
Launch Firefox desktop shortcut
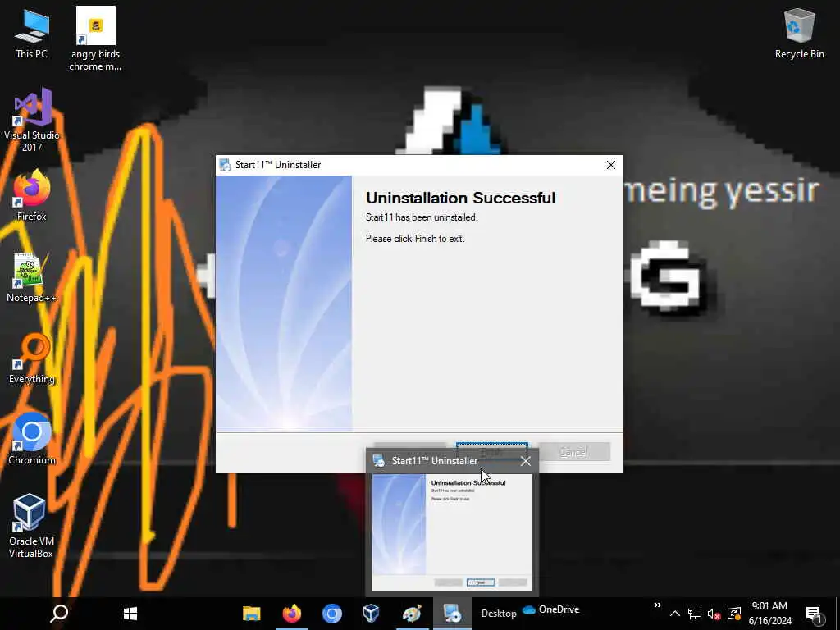tap(32, 195)
